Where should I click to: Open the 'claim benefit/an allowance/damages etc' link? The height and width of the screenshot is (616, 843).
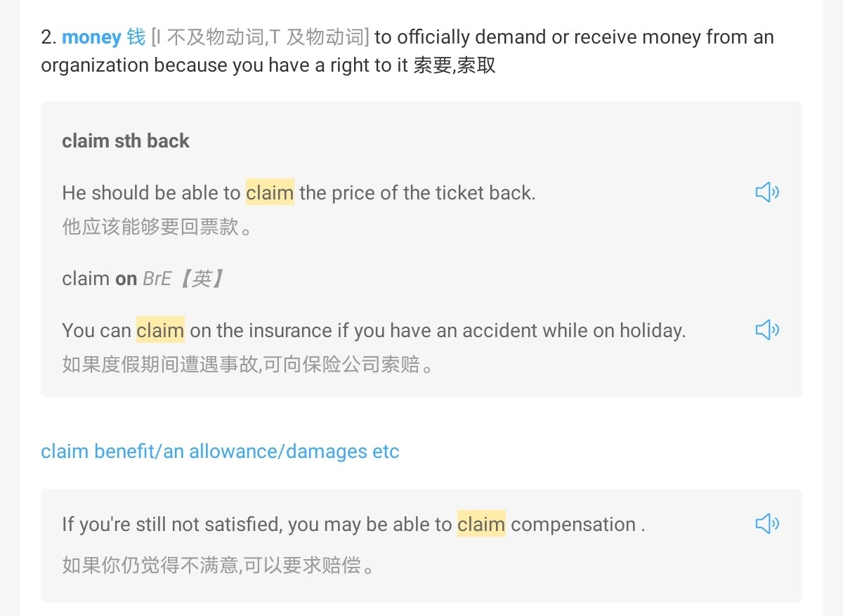[220, 451]
